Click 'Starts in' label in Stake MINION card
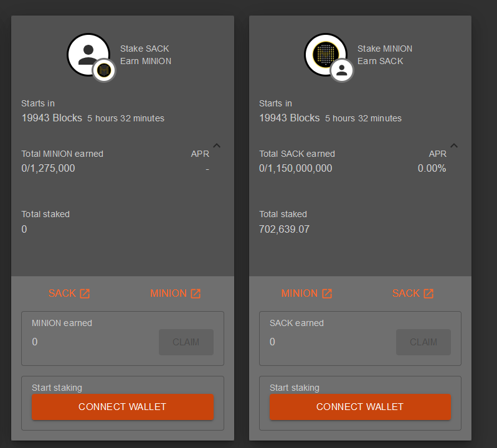 pyautogui.click(x=275, y=103)
